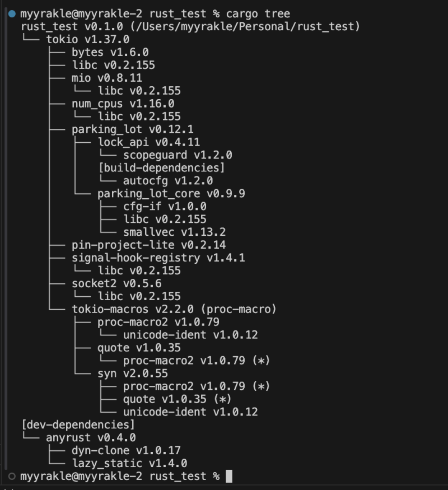448x490 pixels.
Task: Click the [dev-dependencies] section label
Action: [78, 424]
